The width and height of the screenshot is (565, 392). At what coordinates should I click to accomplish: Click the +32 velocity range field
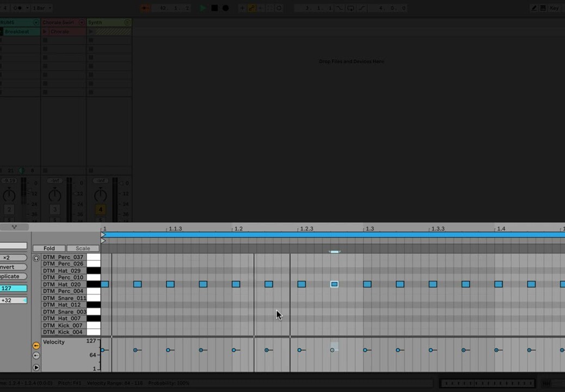click(13, 300)
